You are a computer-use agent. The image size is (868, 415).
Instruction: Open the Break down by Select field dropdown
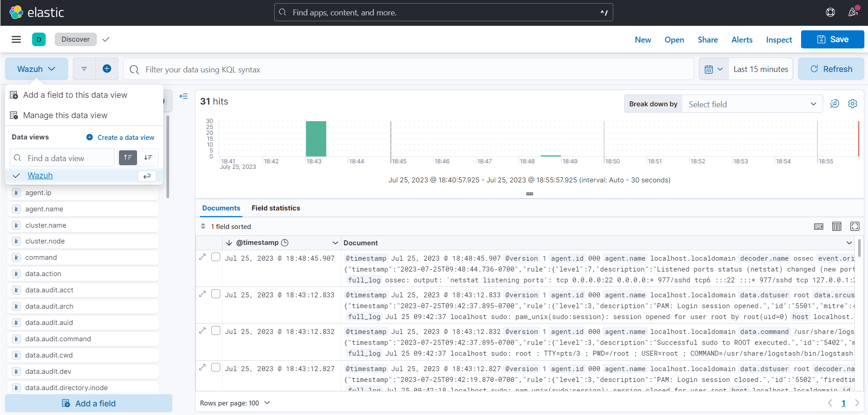[x=752, y=104]
